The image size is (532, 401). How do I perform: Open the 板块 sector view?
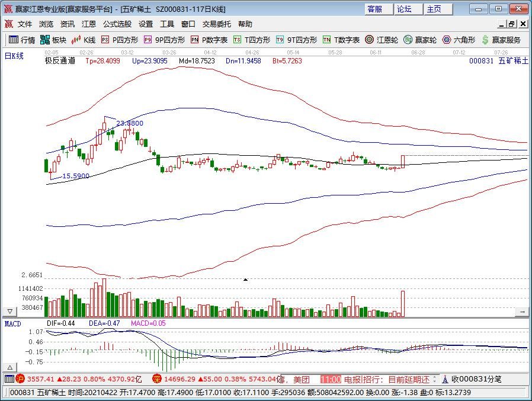53,40
